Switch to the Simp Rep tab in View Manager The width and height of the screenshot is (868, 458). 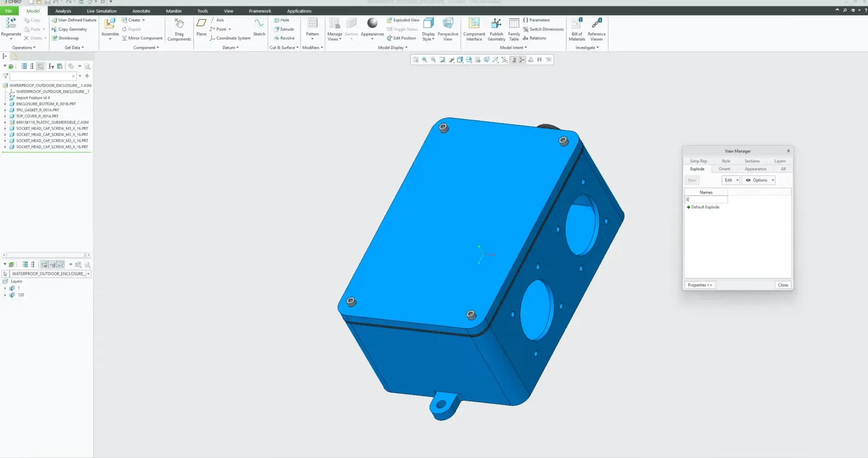pyautogui.click(x=698, y=161)
